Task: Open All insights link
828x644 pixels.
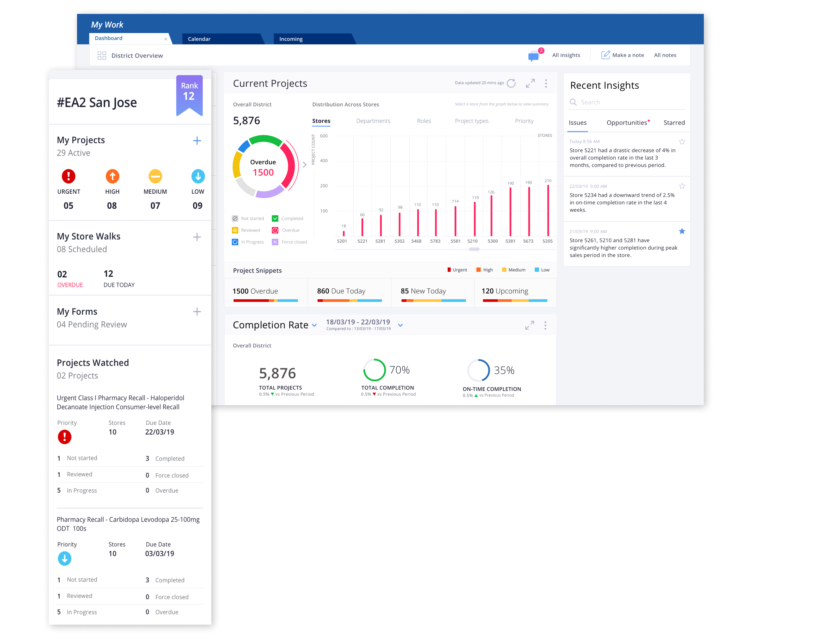Action: 566,55
